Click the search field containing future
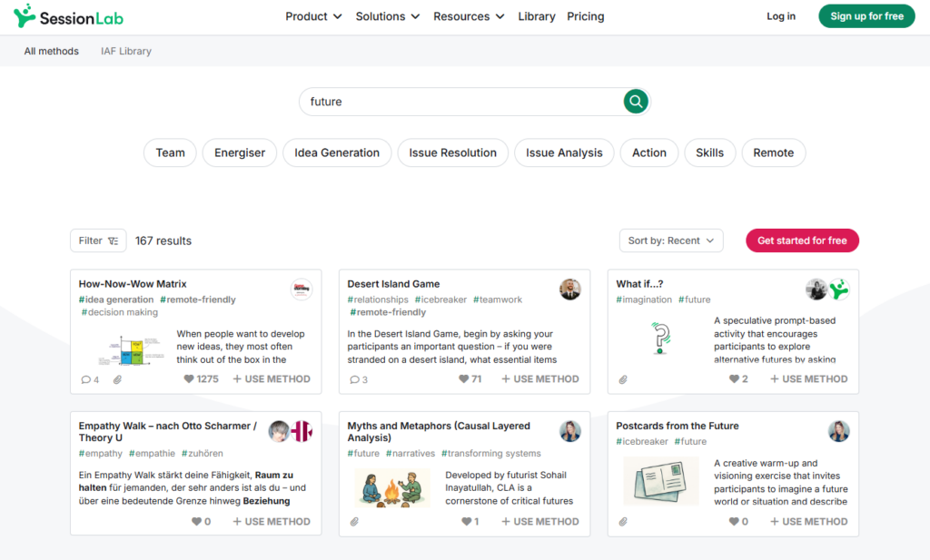The image size is (930, 560). click(459, 102)
